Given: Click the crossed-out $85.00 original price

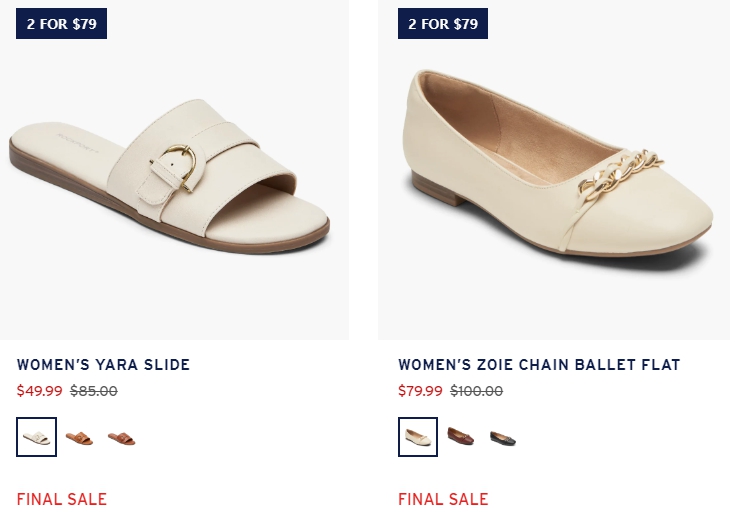Looking at the screenshot, I should coord(94,390).
